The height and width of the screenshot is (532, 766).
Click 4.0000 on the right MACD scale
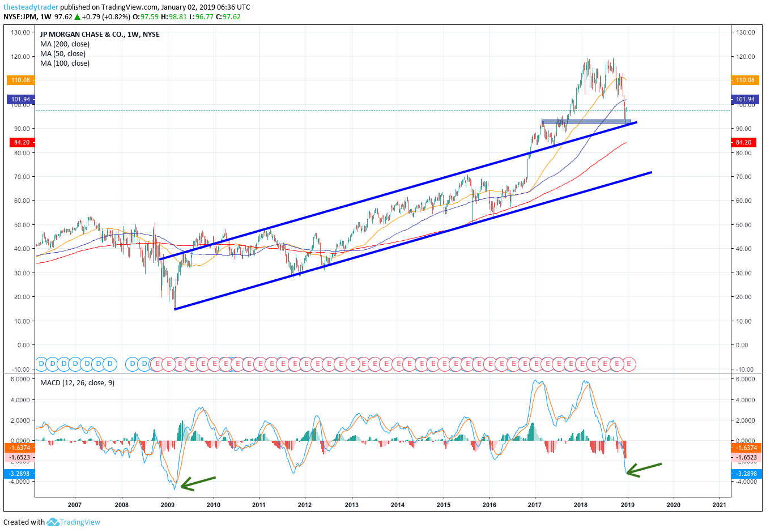click(x=746, y=400)
